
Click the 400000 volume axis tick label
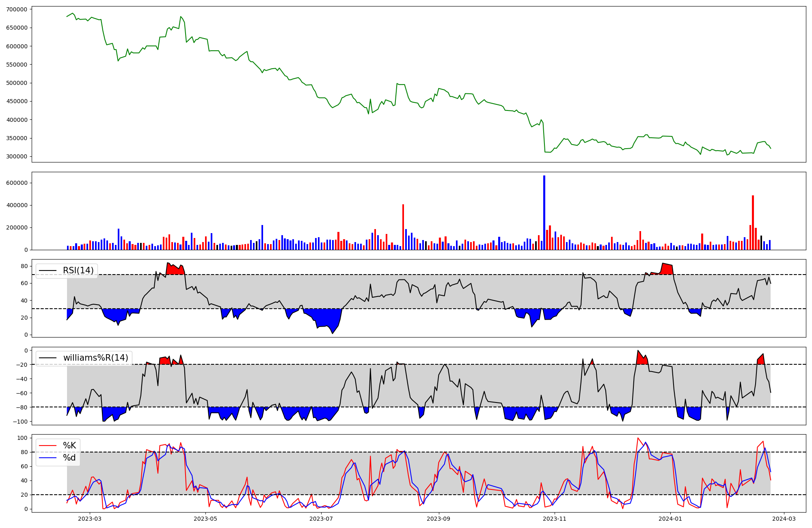click(x=17, y=206)
